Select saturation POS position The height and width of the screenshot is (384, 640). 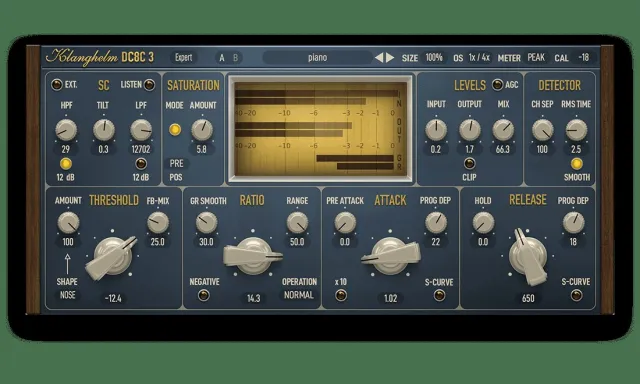(176, 177)
